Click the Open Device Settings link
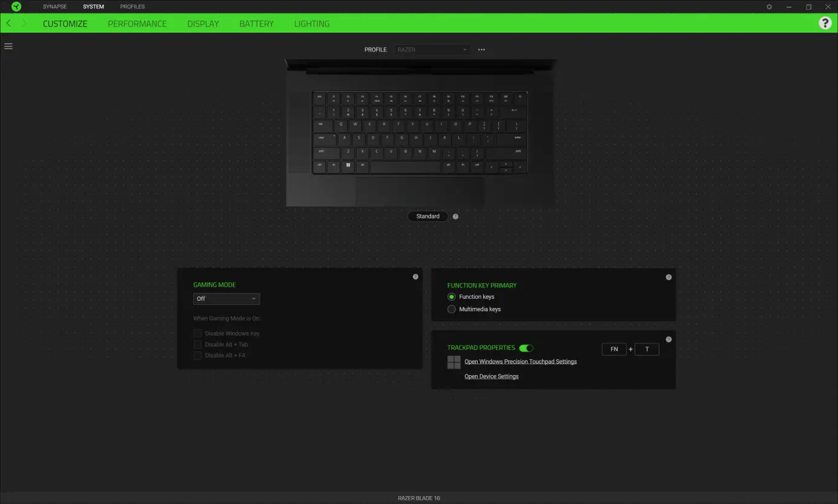Image resolution: width=838 pixels, height=504 pixels. (491, 376)
